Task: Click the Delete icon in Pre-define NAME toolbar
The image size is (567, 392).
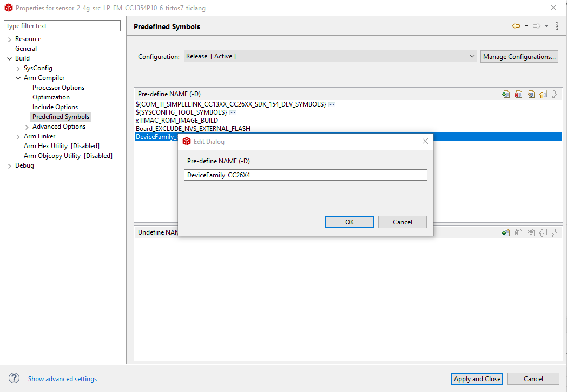Action: 518,94
